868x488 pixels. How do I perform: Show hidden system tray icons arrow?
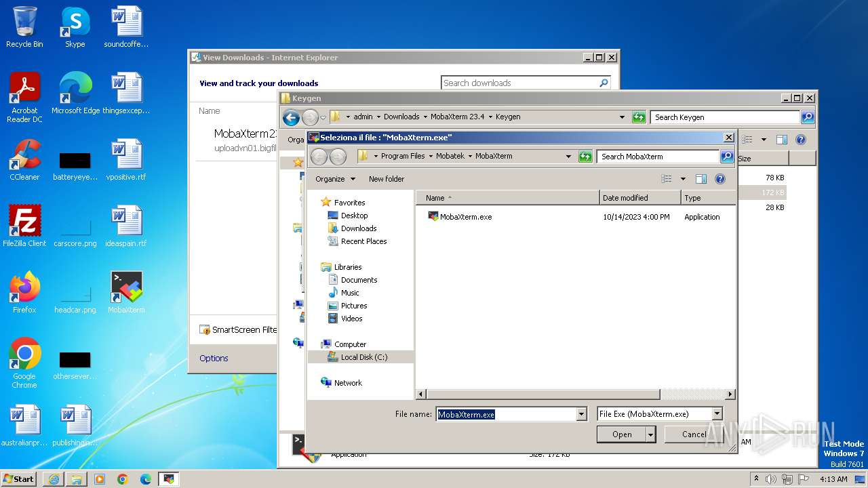[756, 479]
